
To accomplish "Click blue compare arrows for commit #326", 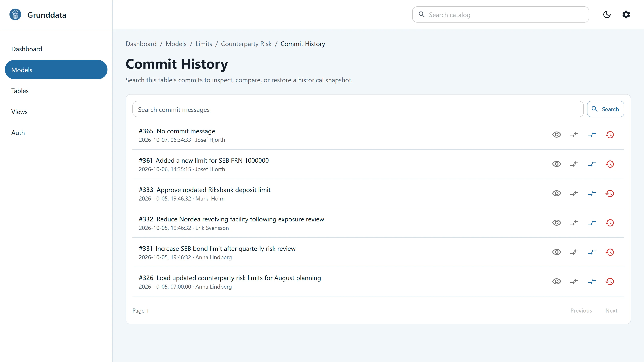I will 592,282.
